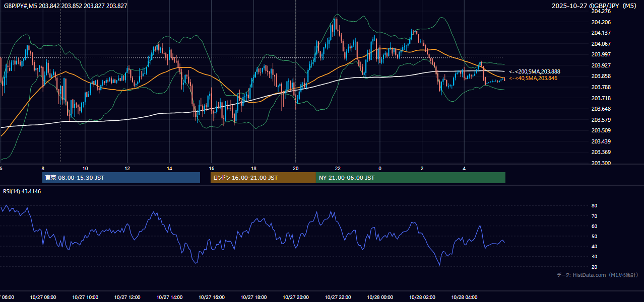Click price axis label 203.997
644x302 pixels.
pos(601,54)
